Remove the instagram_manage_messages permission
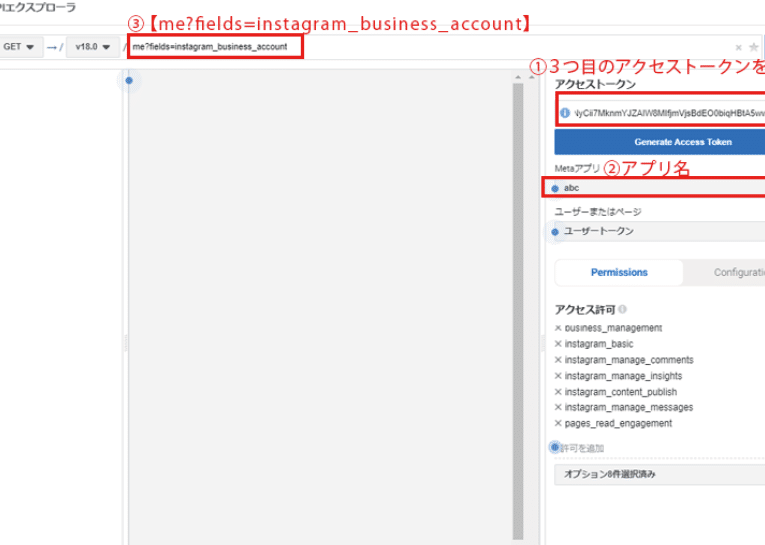The image size is (765, 545). (558, 408)
